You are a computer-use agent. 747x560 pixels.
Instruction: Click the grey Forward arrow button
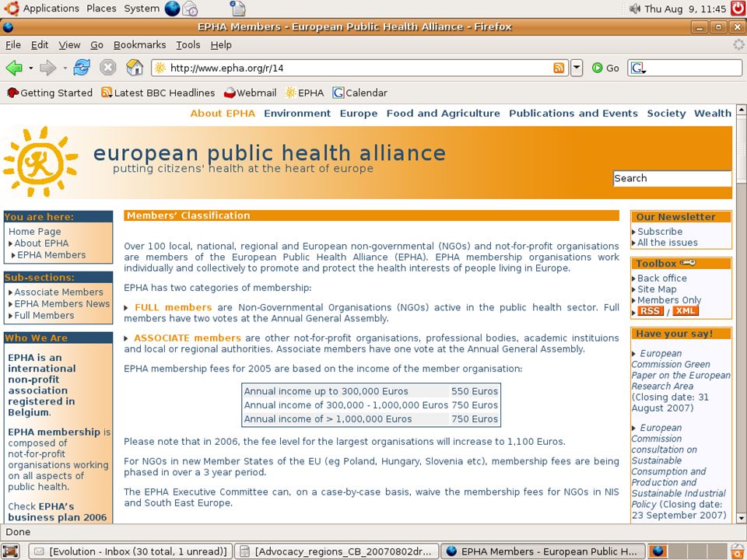click(47, 68)
